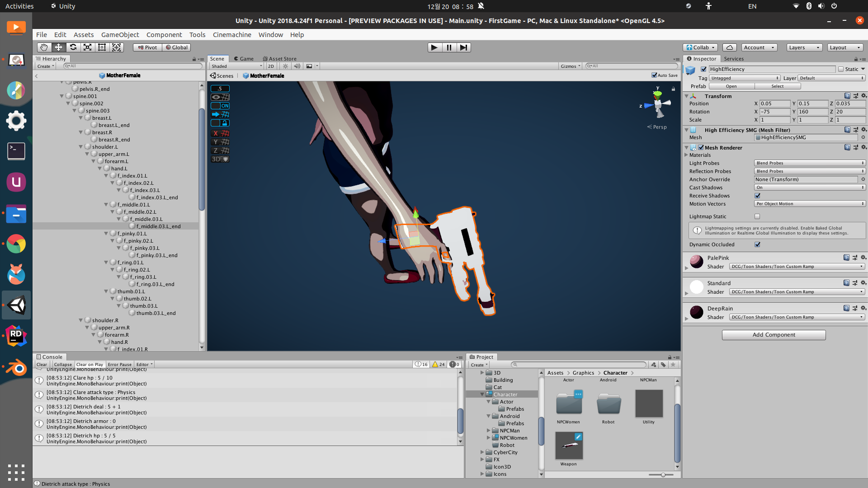868x488 pixels.
Task: Select the Rect Transform tool
Action: coord(102,47)
